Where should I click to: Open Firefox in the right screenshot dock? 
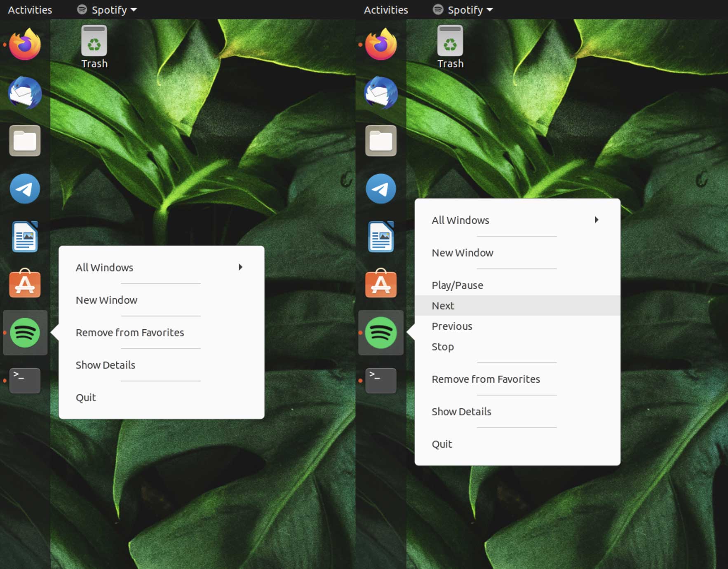pos(381,44)
